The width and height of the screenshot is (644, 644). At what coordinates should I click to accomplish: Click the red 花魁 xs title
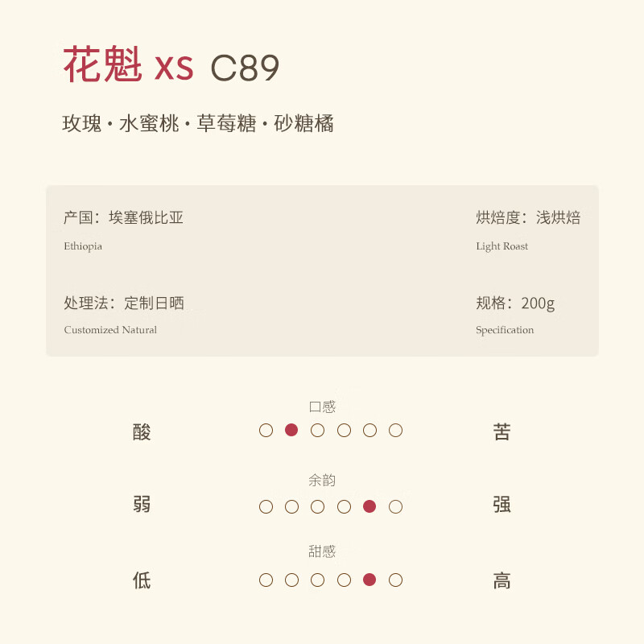128,66
